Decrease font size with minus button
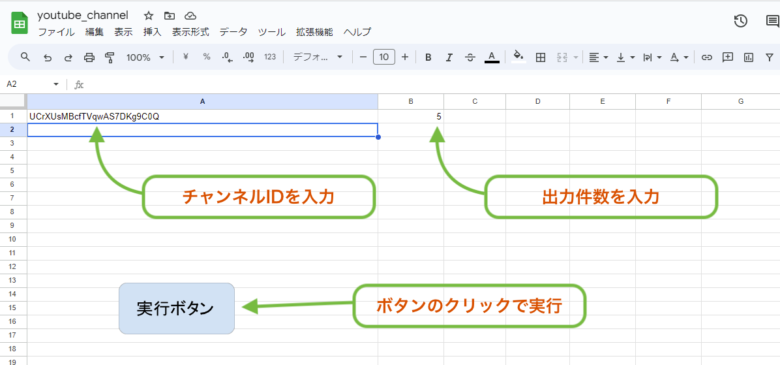 (363, 57)
